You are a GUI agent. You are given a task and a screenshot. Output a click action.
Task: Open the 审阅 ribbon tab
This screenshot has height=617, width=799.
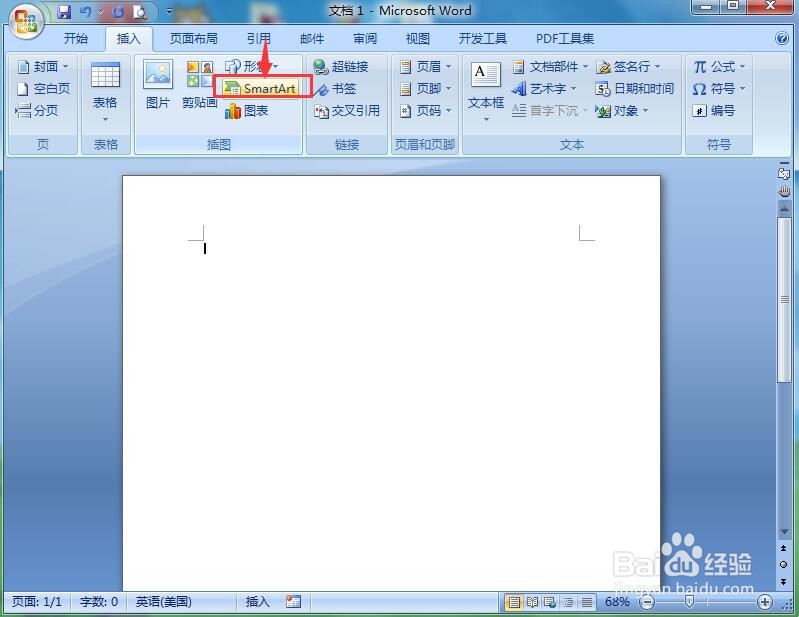[365, 39]
